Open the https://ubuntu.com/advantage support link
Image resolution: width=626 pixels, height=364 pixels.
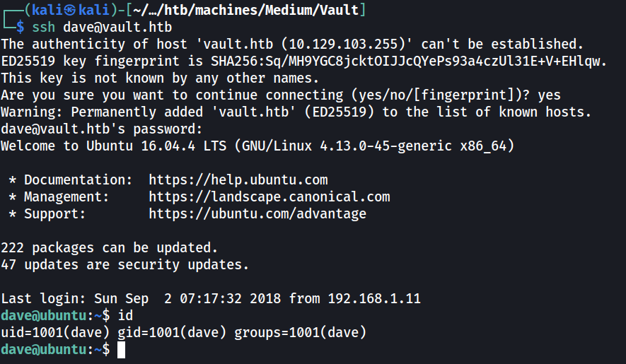[x=257, y=214]
